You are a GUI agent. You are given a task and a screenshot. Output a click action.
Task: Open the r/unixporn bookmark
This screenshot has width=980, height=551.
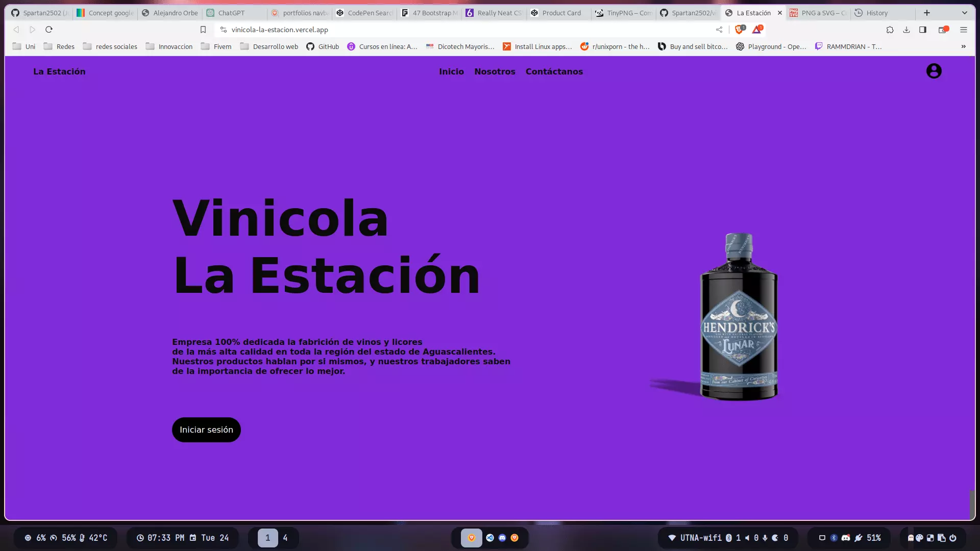pyautogui.click(x=615, y=46)
